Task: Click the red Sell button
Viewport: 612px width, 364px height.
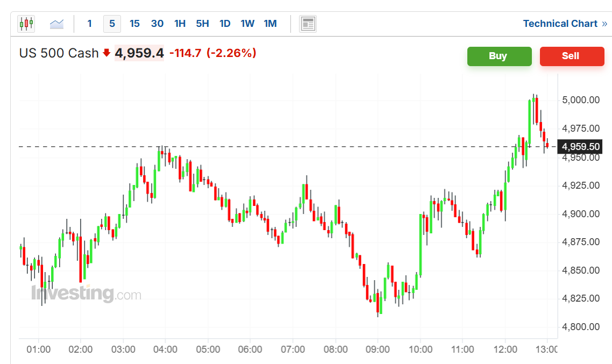Action: (572, 56)
